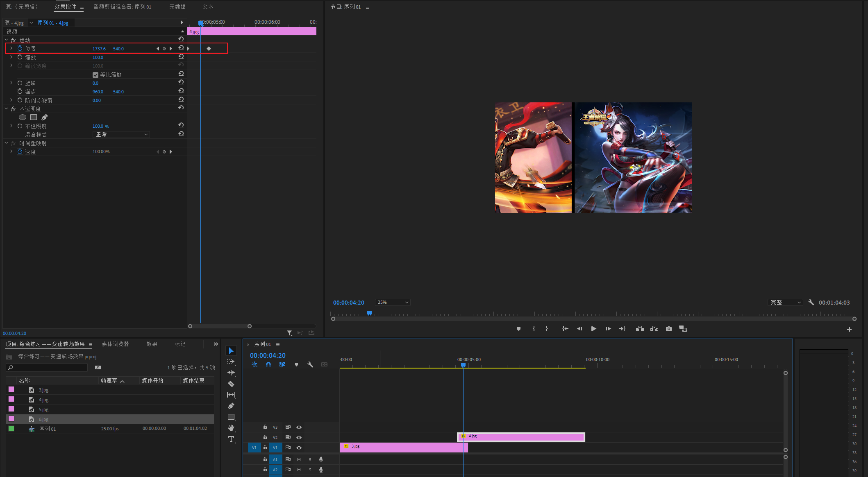Select the Pen tool in the tools panel
This screenshot has width=868, height=477.
pyautogui.click(x=231, y=406)
